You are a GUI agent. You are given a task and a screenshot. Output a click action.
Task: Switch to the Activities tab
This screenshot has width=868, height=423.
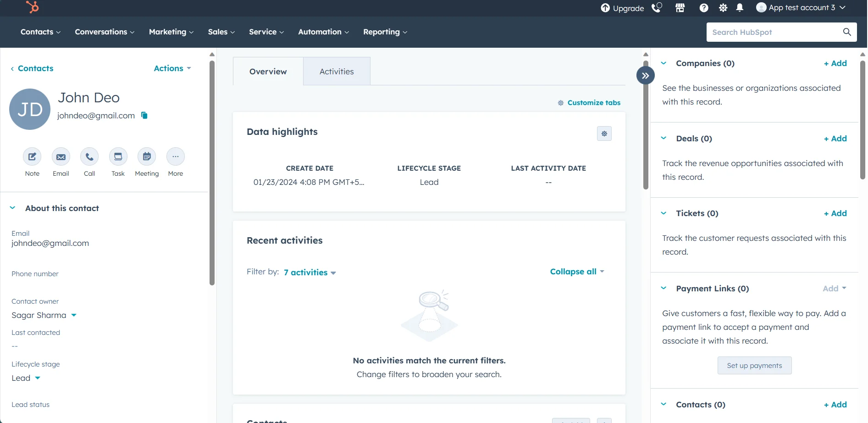coord(336,71)
